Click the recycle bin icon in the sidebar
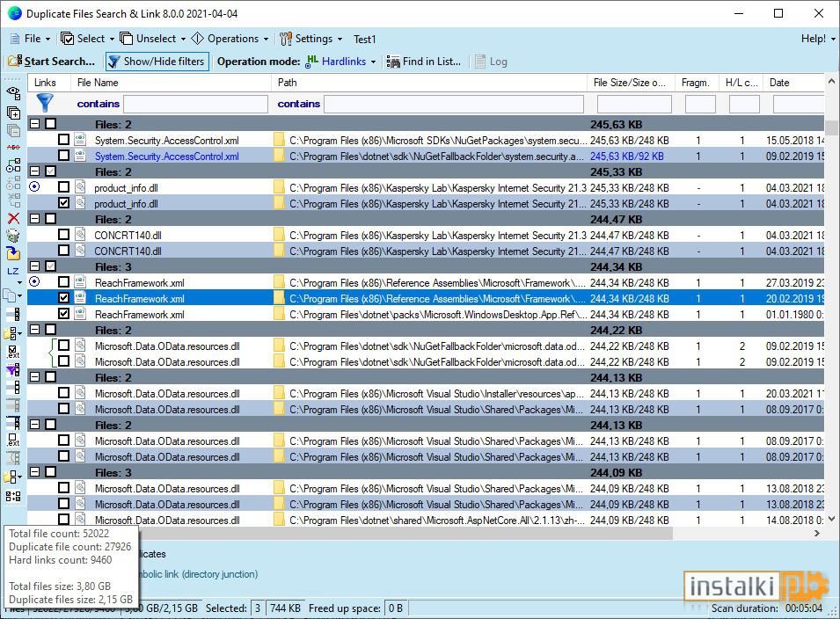 click(x=13, y=236)
